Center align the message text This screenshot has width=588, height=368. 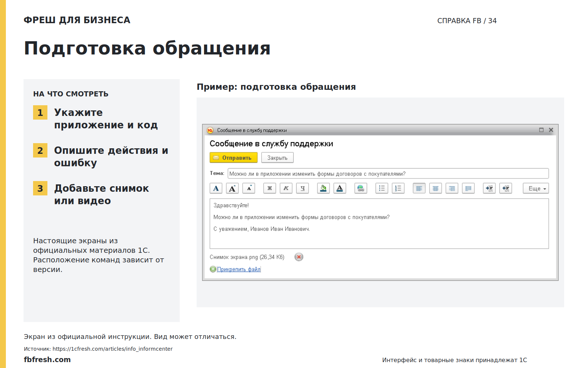click(435, 188)
